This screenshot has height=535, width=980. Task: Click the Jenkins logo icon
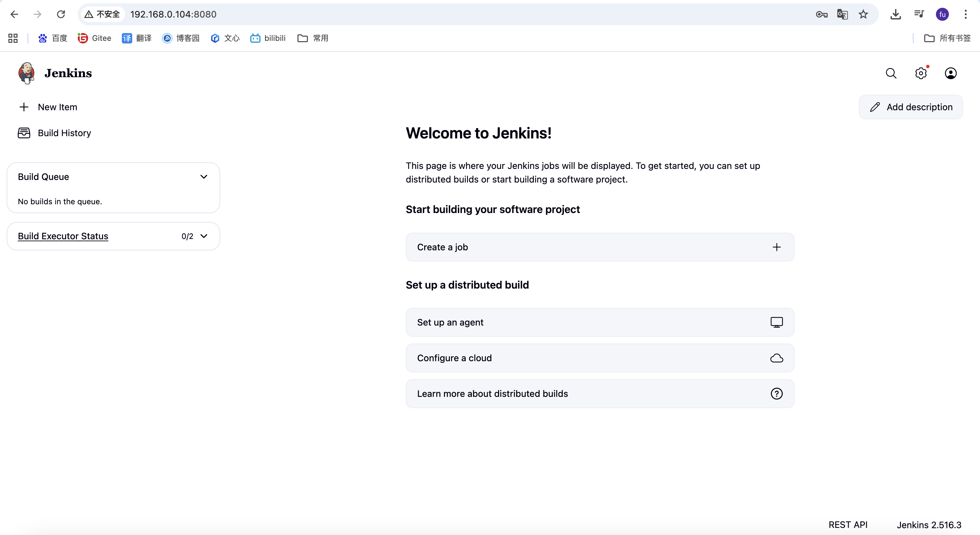[x=26, y=73]
